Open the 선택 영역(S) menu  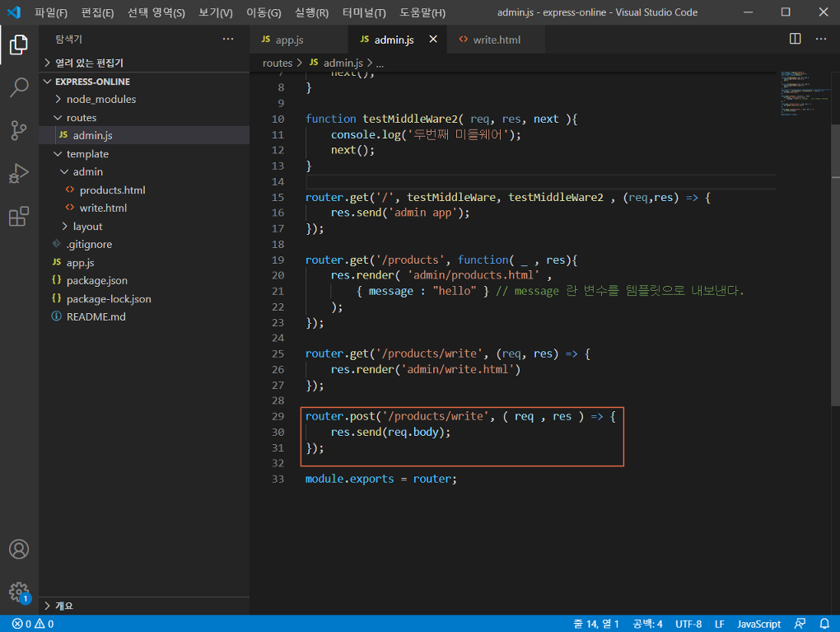[x=156, y=12]
